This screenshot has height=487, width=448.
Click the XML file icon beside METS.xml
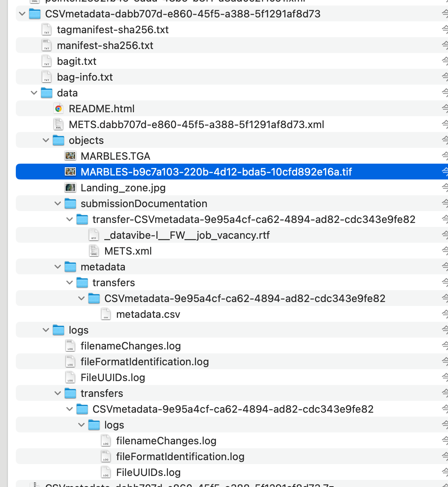[94, 251]
